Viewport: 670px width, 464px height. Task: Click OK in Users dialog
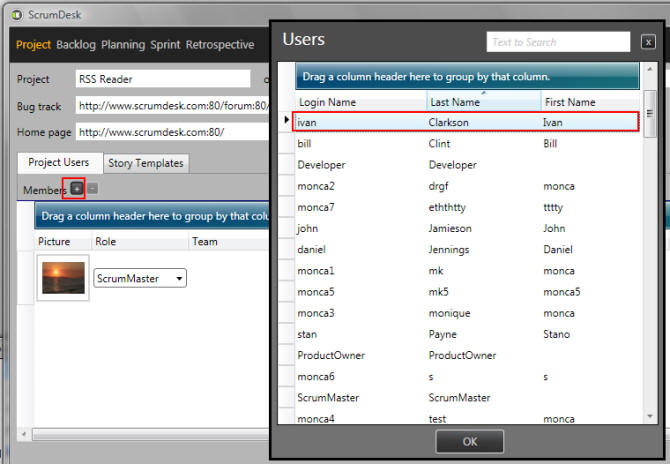tap(470, 441)
